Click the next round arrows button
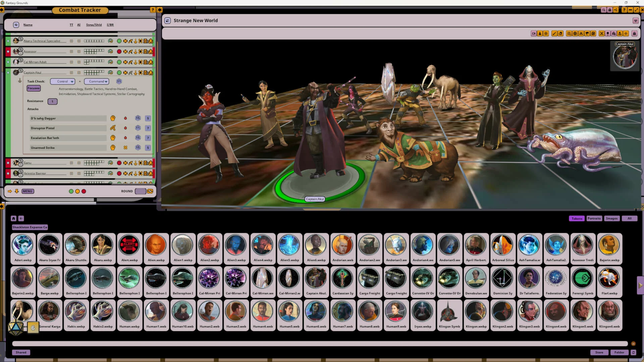The image size is (644, 362). (150, 191)
